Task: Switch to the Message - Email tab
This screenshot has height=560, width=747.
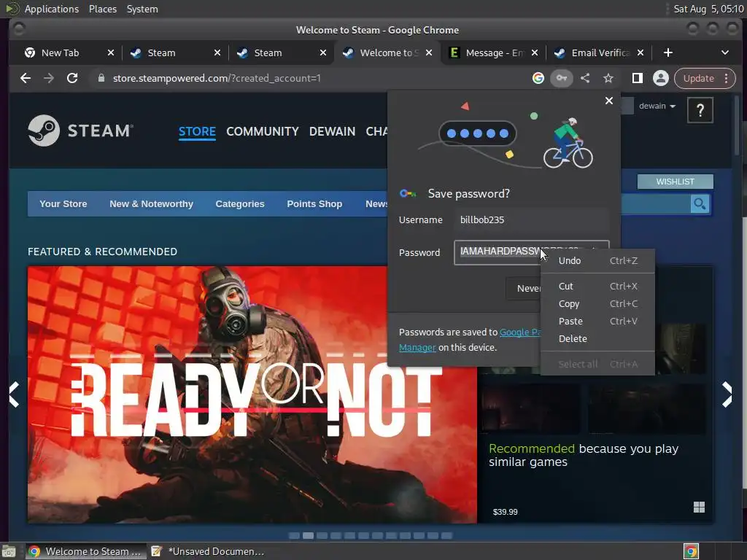Action: click(x=495, y=52)
